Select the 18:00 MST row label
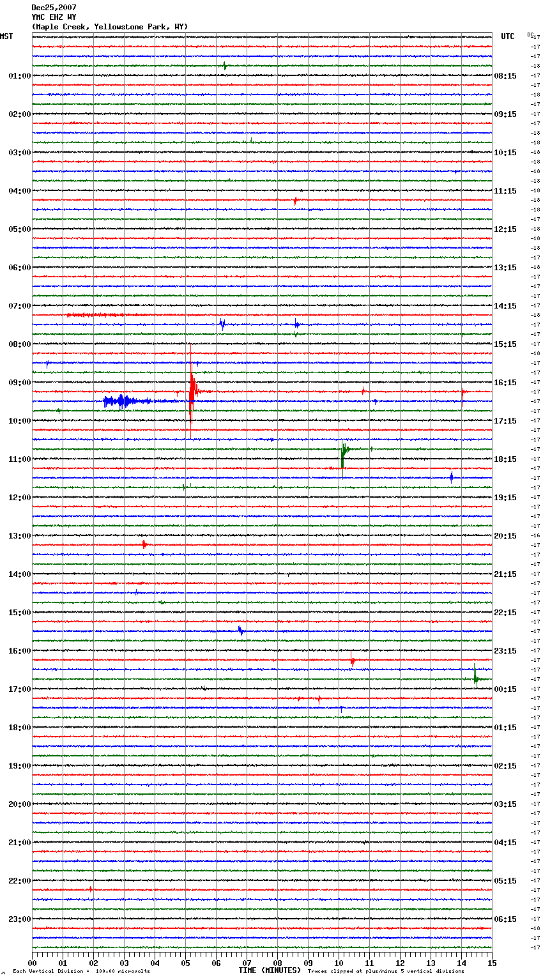543x980 pixels. [20, 728]
